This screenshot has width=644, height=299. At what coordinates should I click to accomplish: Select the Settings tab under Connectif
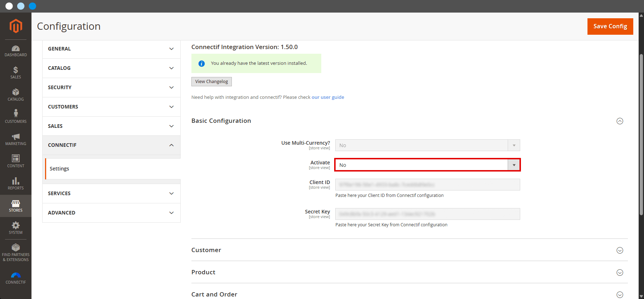click(113, 169)
